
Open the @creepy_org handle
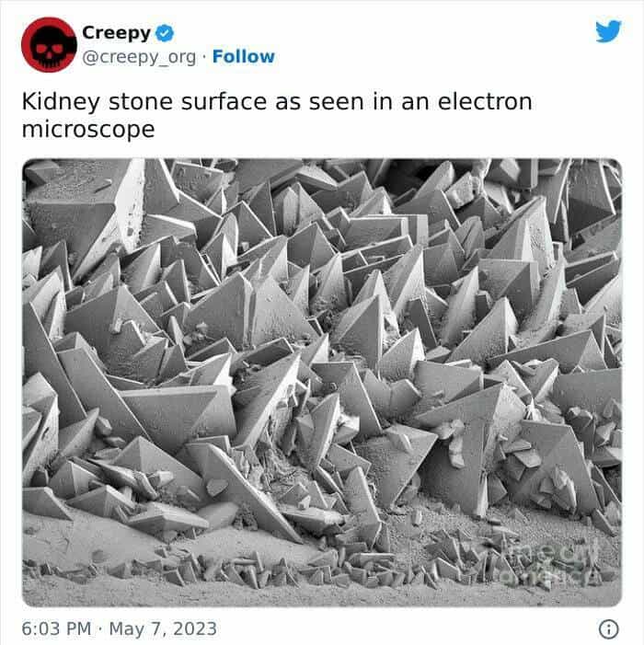139,57
